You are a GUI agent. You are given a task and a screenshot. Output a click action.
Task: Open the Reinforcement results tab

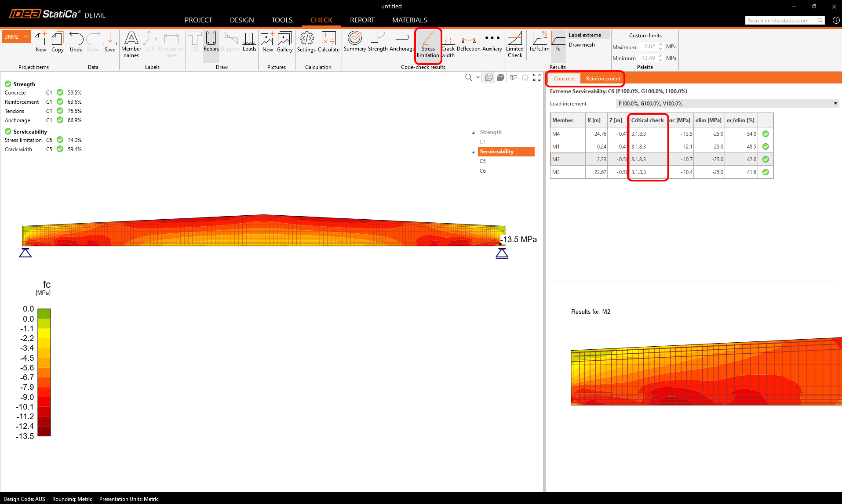click(x=603, y=79)
